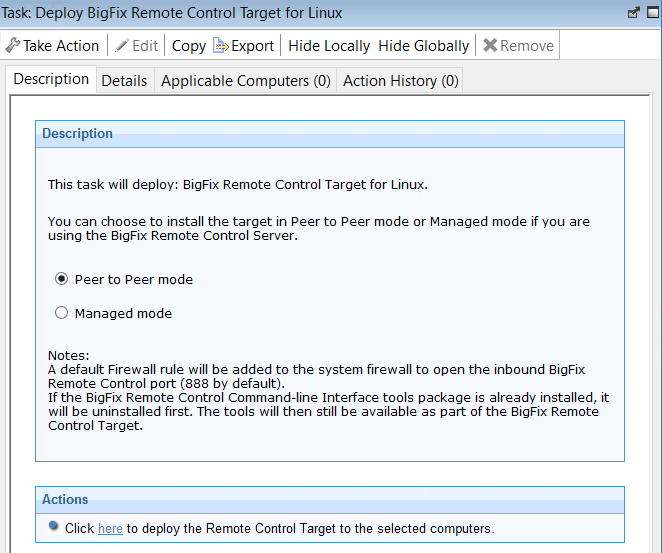Select the Managed mode radio button
This screenshot has height=553, width=662.
pyautogui.click(x=61, y=313)
